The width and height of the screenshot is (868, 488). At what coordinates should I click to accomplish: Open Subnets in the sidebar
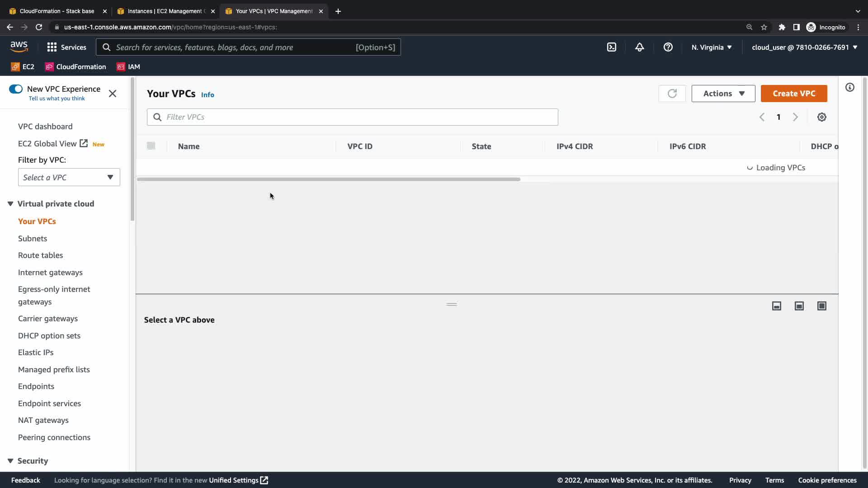click(x=33, y=238)
